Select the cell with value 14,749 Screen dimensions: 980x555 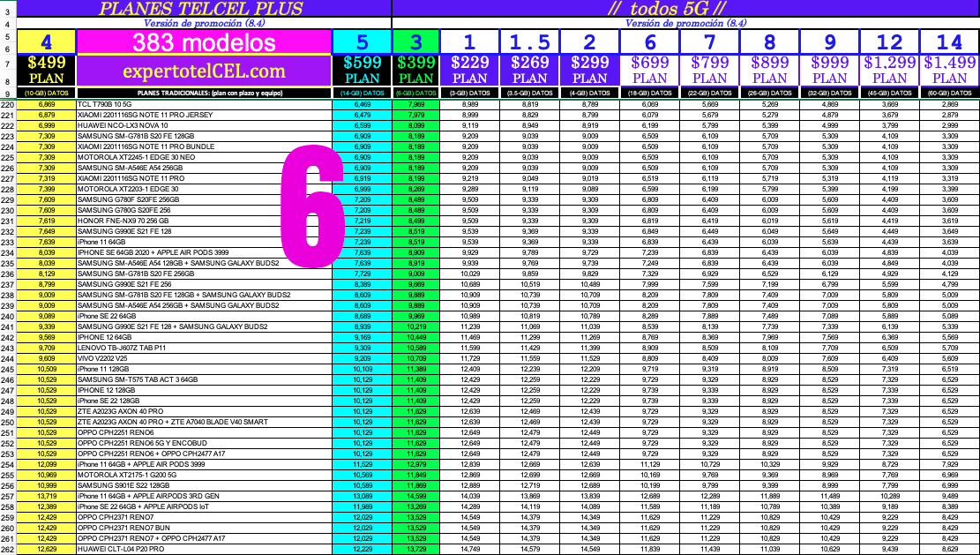469,550
